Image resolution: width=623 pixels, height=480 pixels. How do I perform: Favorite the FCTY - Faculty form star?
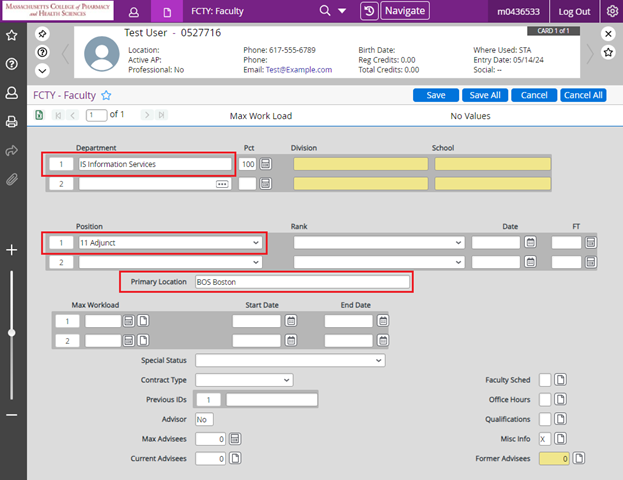pos(106,95)
